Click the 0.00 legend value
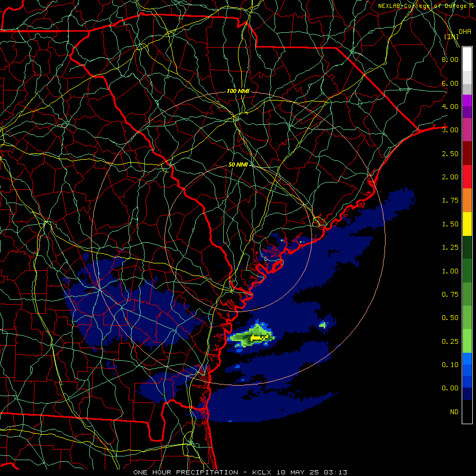 [x=450, y=388]
